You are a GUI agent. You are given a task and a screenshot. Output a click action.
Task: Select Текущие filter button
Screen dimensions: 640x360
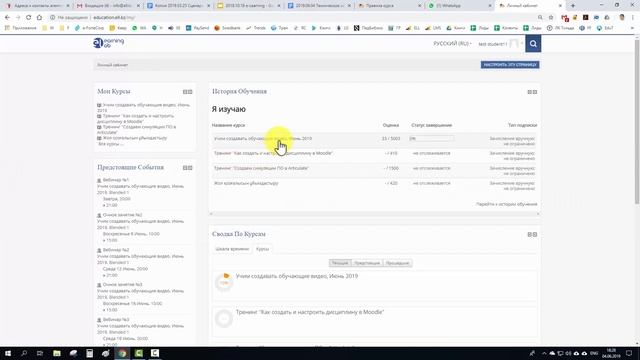click(340, 263)
